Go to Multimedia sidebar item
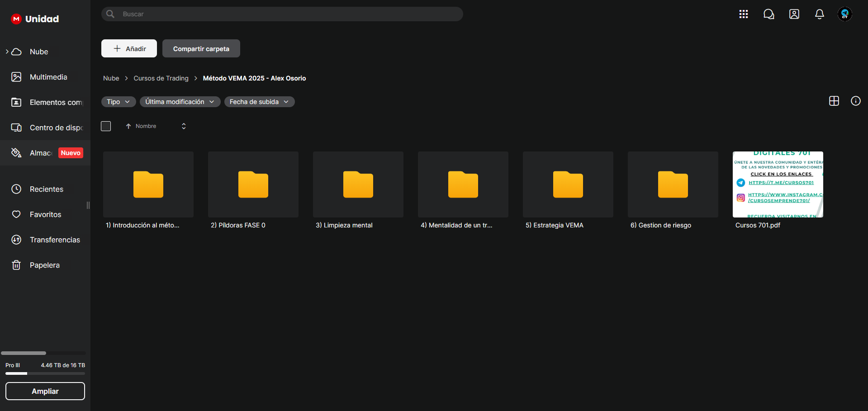 [x=45, y=77]
